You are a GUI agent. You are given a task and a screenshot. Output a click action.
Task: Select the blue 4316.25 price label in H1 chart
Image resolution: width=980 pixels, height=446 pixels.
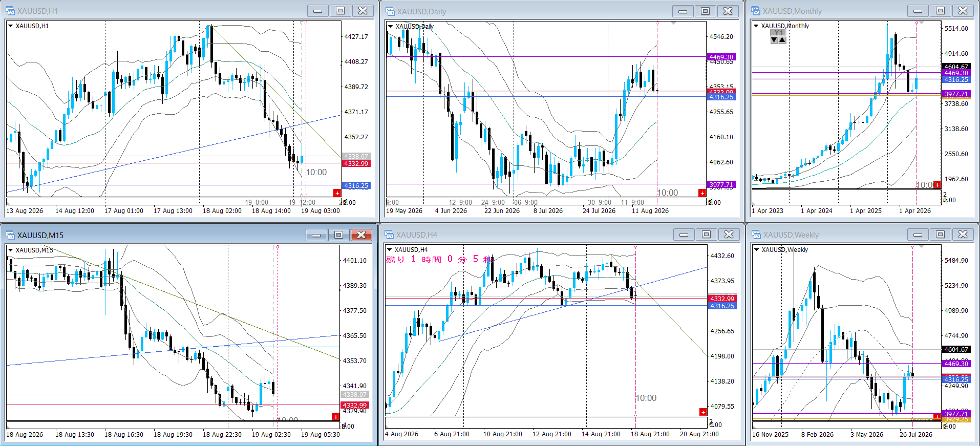click(356, 186)
